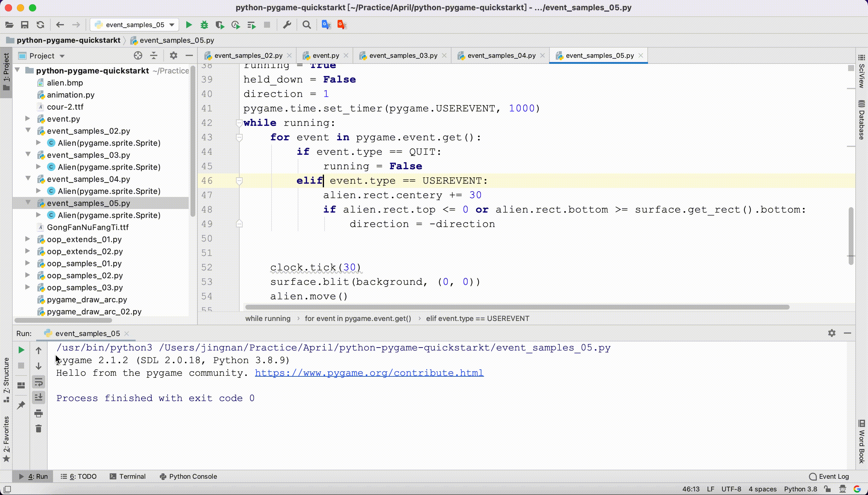868x495 pixels.
Task: Open settings wrench icon in toolbar
Action: click(287, 25)
